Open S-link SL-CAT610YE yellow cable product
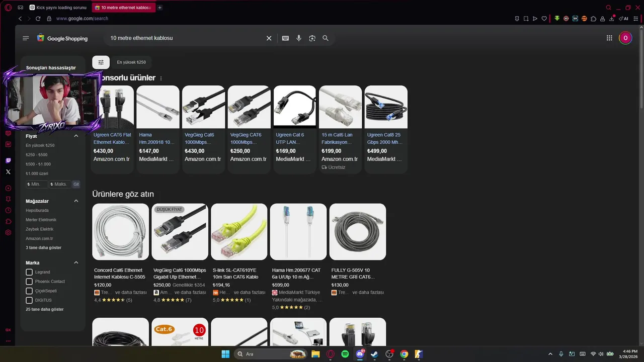Viewport: 644px width, 362px height. coord(239,253)
